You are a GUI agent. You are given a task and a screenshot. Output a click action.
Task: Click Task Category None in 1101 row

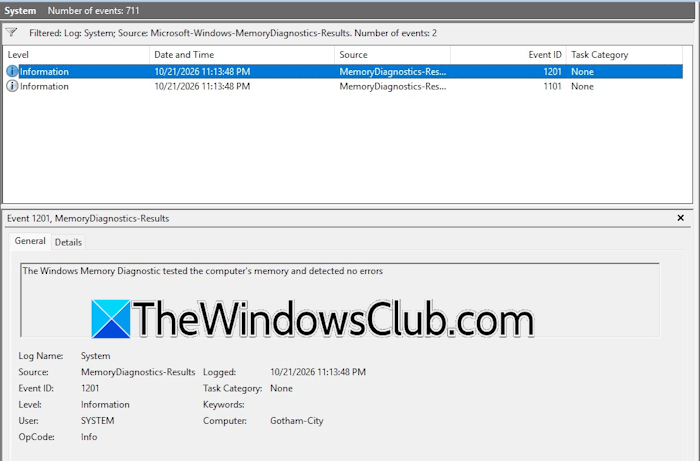(x=582, y=86)
